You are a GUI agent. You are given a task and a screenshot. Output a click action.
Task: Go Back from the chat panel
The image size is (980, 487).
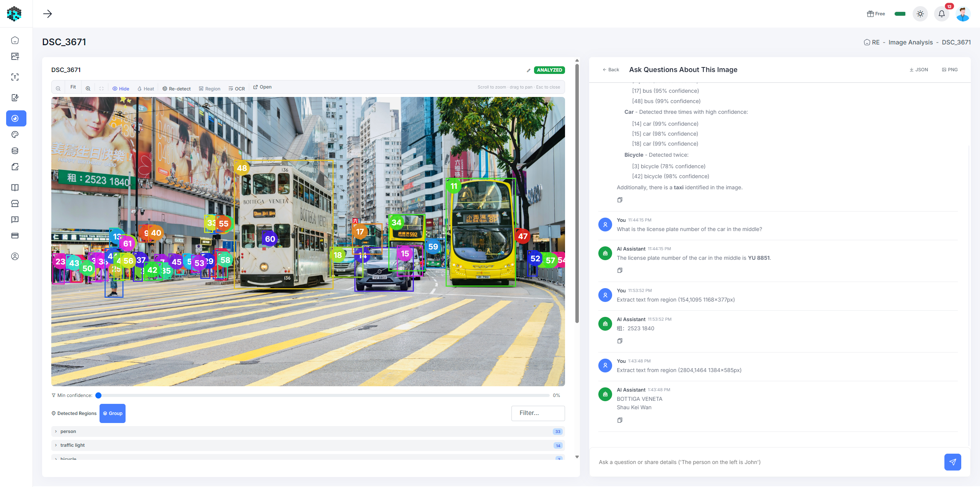point(611,70)
